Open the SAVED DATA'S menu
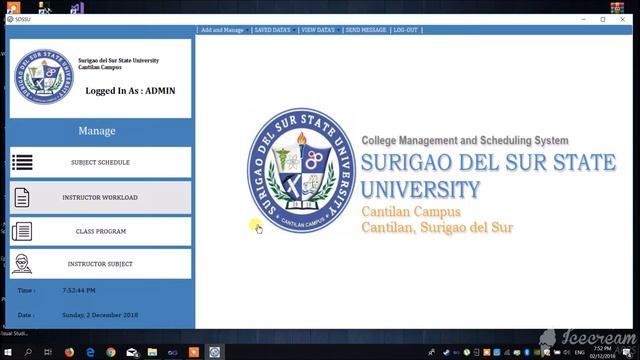640x360 pixels. (272, 30)
